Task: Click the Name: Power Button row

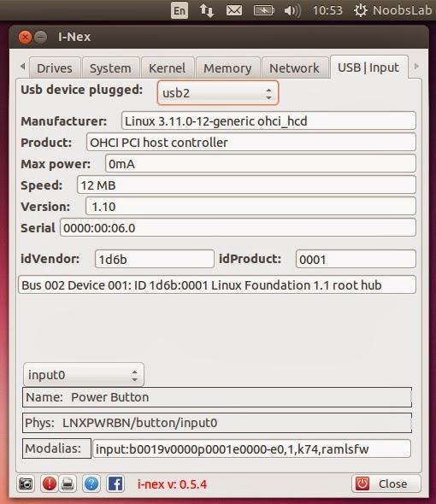Action: (217, 397)
